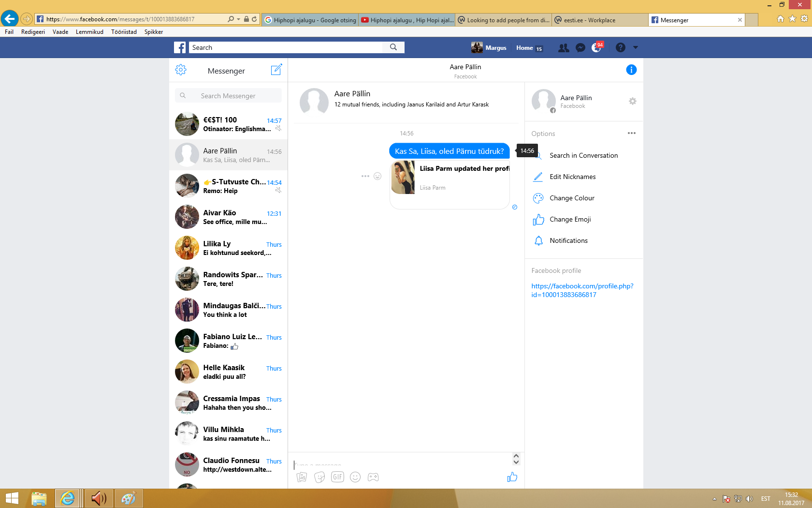
Task: Open Messenger settings gear icon
Action: (x=181, y=70)
